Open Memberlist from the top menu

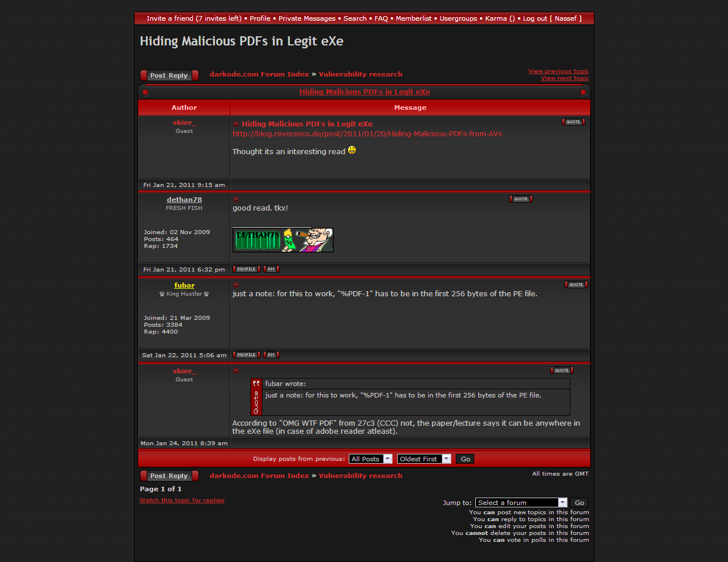tap(413, 18)
